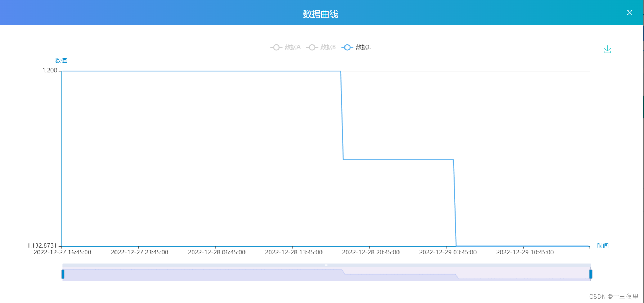Click the 2022-12-28 13:45:00 axis label
644x303 pixels.
click(x=294, y=252)
